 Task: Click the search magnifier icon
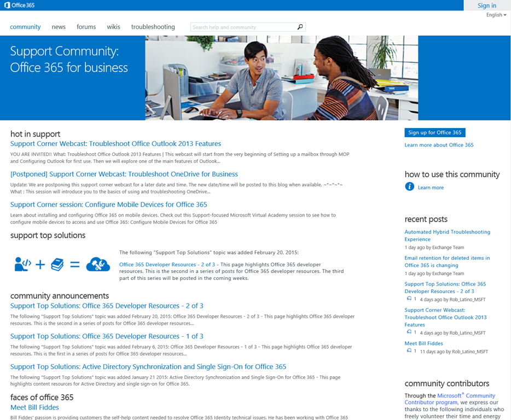tap(300, 27)
